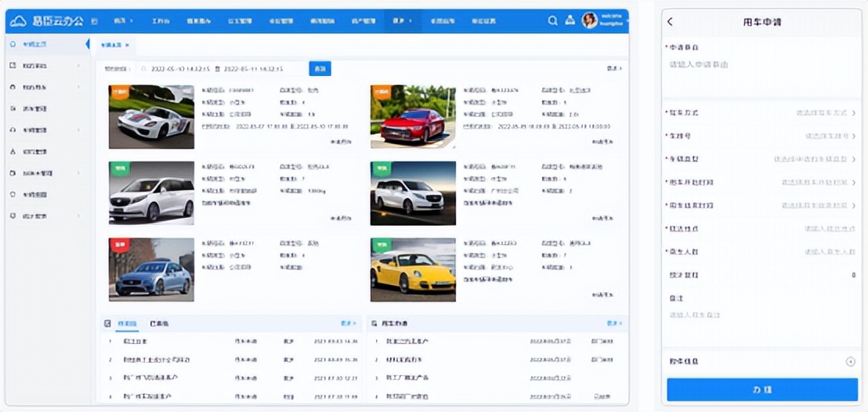This screenshot has height=412, width=868.
Task: Click the cloud logo in the top-left header
Action: (20, 20)
